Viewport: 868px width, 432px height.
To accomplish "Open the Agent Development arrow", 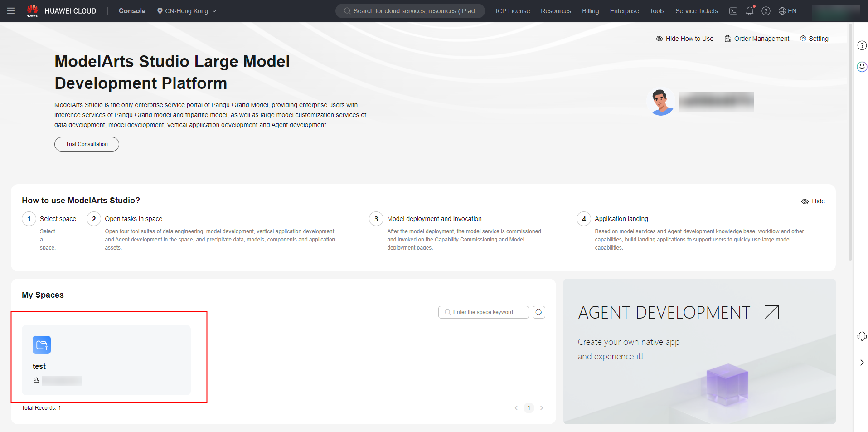I will pos(771,312).
